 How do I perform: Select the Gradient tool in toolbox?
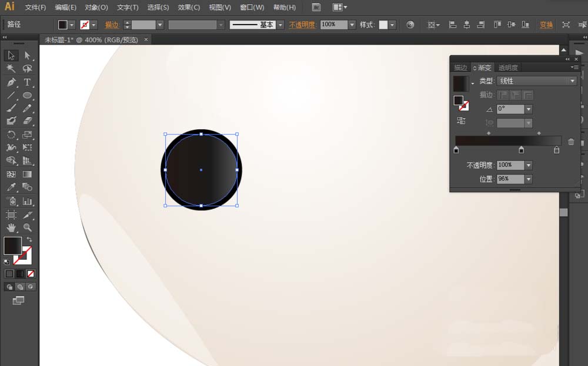click(x=28, y=174)
